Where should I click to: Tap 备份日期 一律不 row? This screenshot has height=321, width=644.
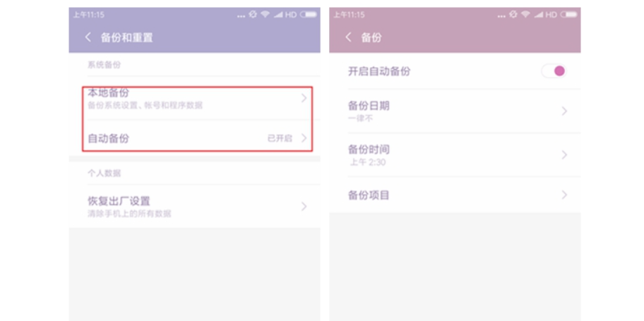click(x=455, y=111)
